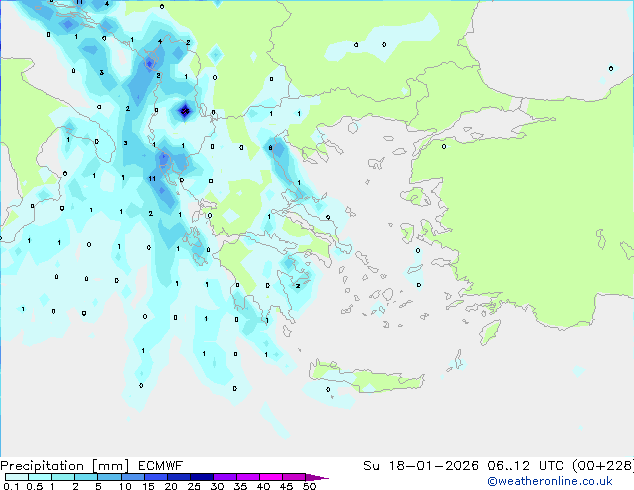Choose the 40–45 mm magenta legend swatch
This screenshot has height=490, width=634.
point(271,477)
